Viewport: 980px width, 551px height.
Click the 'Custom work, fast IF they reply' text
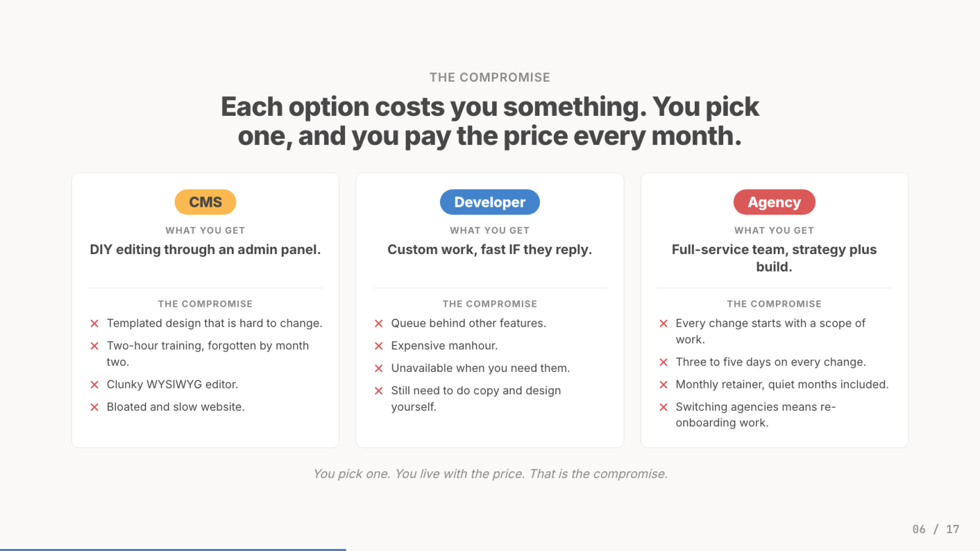coord(489,249)
